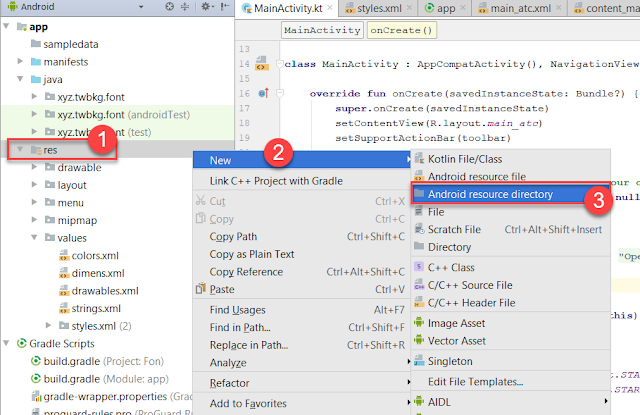
Task: Open gradle-wrapper.properties file
Action: pyautogui.click(x=105, y=396)
